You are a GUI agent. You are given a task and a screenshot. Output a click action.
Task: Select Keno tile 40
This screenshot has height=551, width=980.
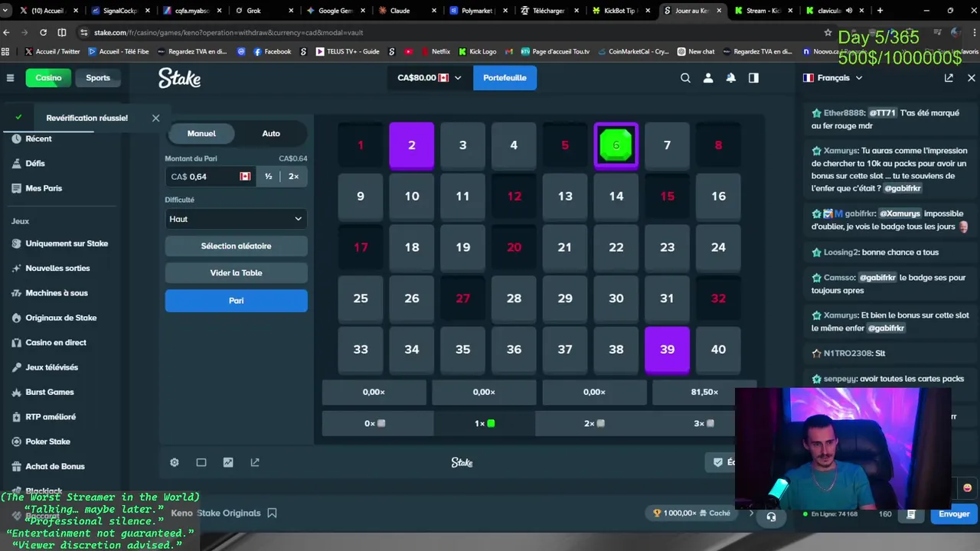[x=718, y=350]
